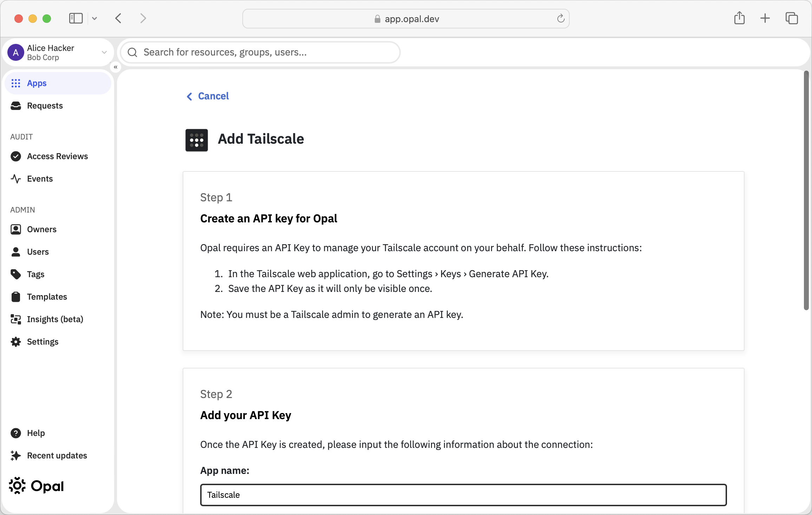The height and width of the screenshot is (515, 812).
Task: Open Settings from the sidebar
Action: tap(58, 342)
